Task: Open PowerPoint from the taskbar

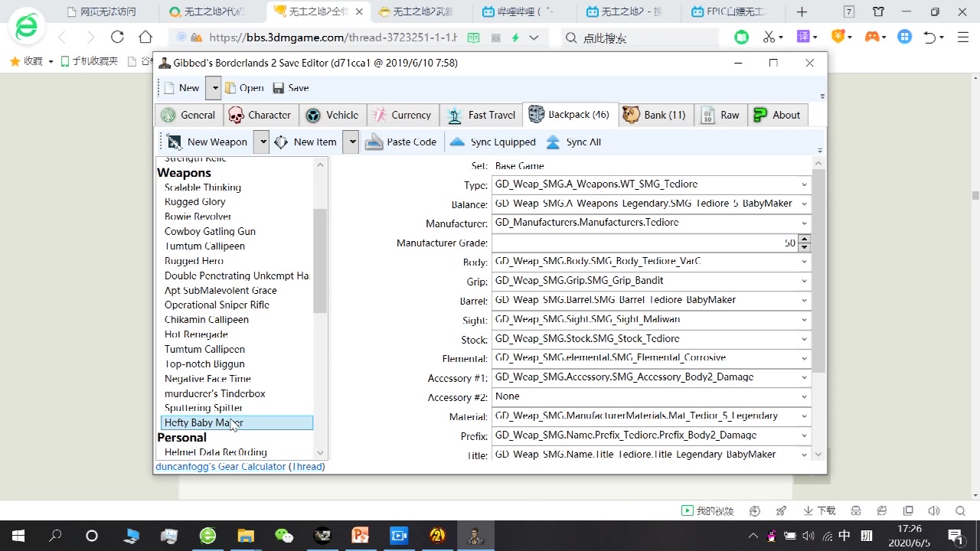Action: tap(361, 536)
